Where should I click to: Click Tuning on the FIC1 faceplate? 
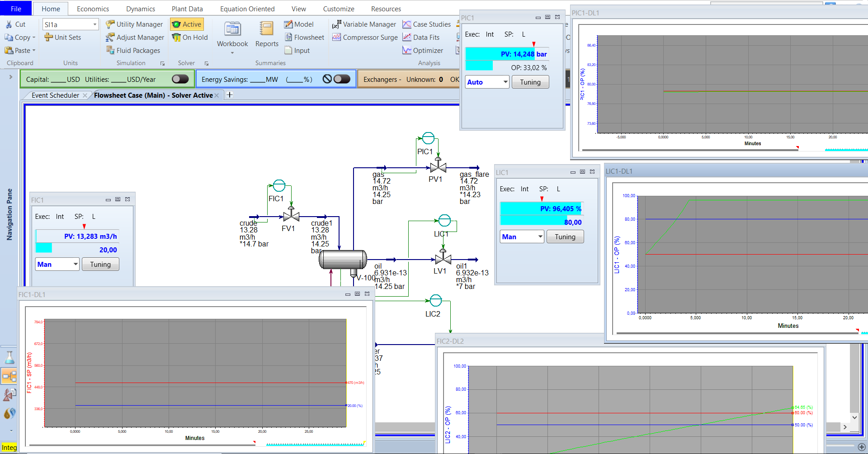[100, 264]
